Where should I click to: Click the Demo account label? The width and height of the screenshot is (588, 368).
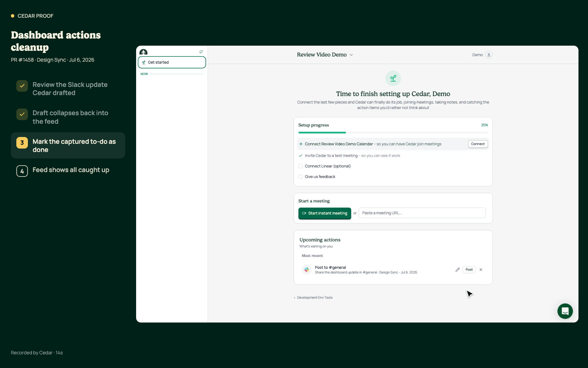477,55
